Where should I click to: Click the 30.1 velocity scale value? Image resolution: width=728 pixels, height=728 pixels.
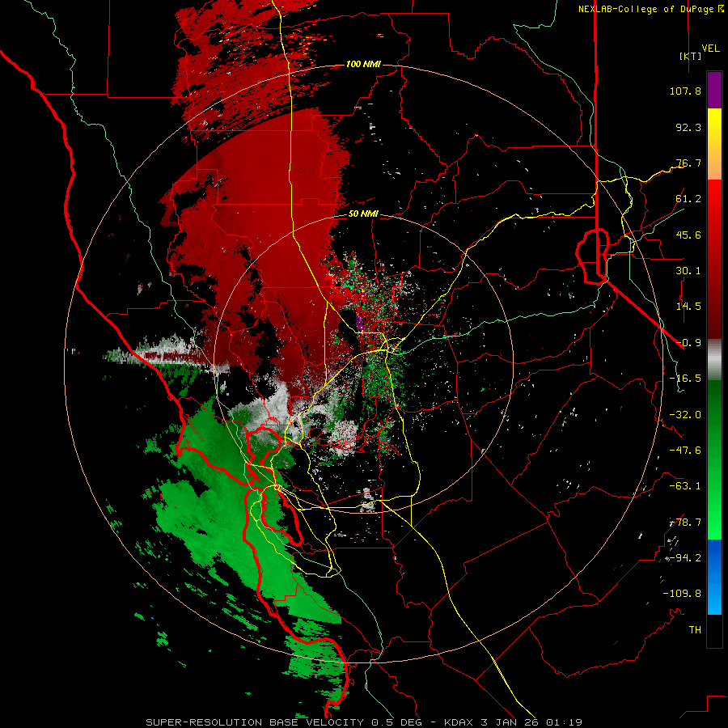(688, 271)
